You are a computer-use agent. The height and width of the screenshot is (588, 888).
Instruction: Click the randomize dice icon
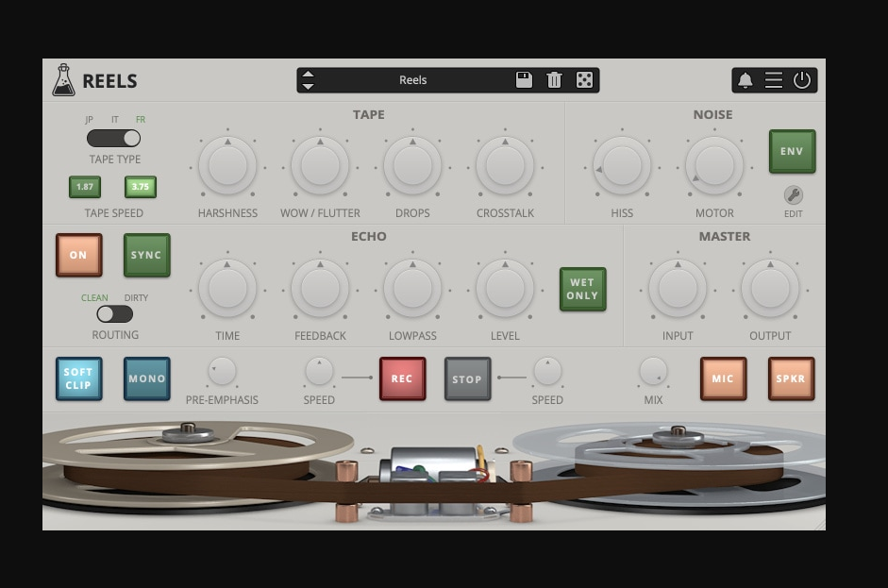pyautogui.click(x=584, y=80)
